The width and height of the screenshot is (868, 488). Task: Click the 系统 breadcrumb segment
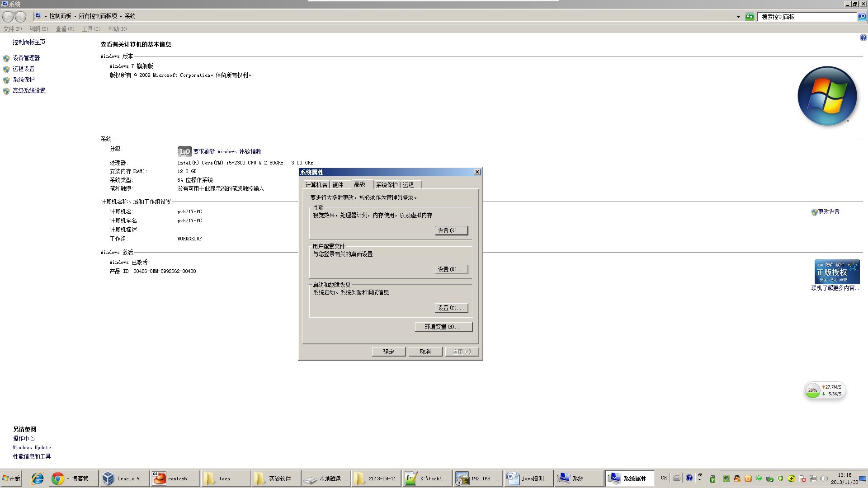[130, 16]
